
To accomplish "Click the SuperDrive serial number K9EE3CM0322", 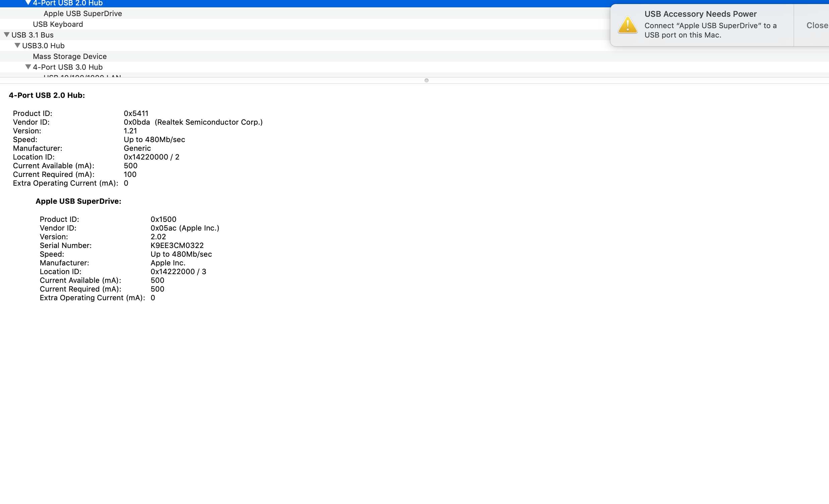I will point(177,245).
